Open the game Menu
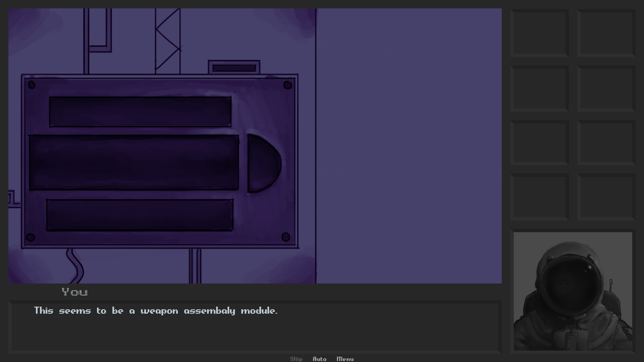 [x=345, y=359]
